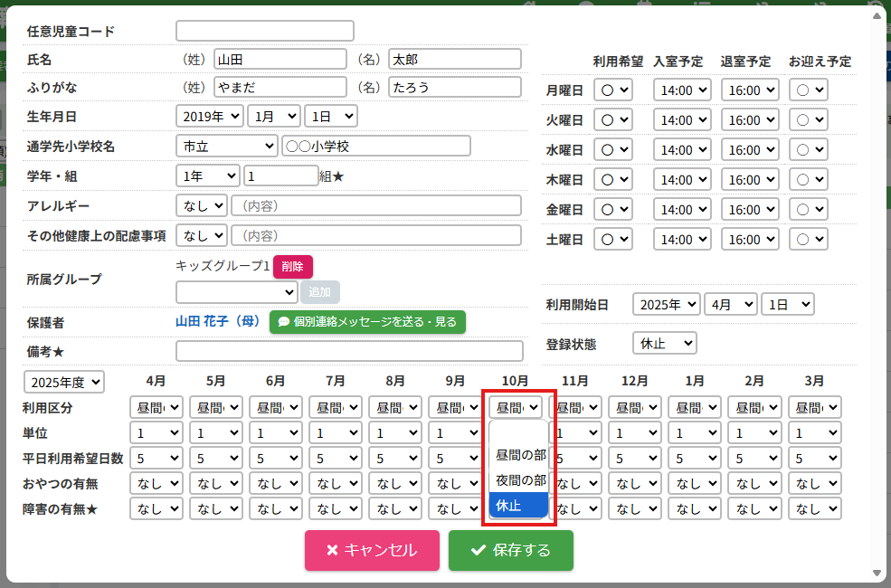Screen dimensions: 891x588
Task: Open the 登録状態 dropdown
Action: pyautogui.click(x=663, y=344)
